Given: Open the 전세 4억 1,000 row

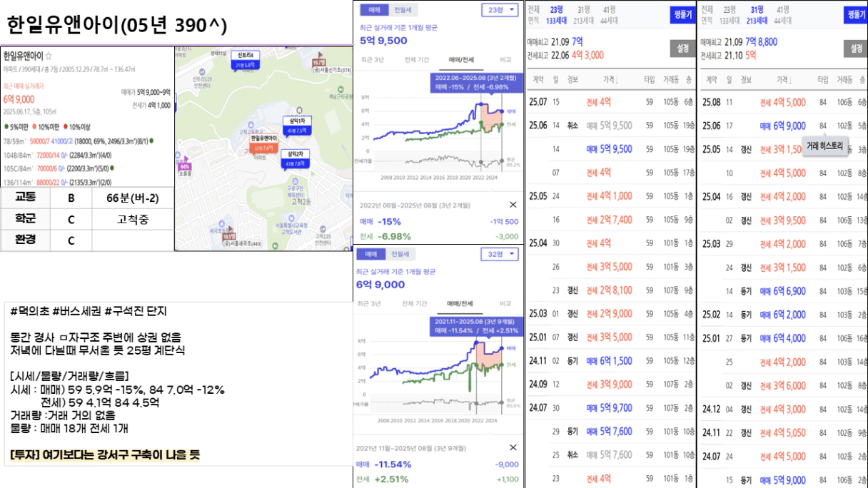Looking at the screenshot, I should click(x=610, y=196).
